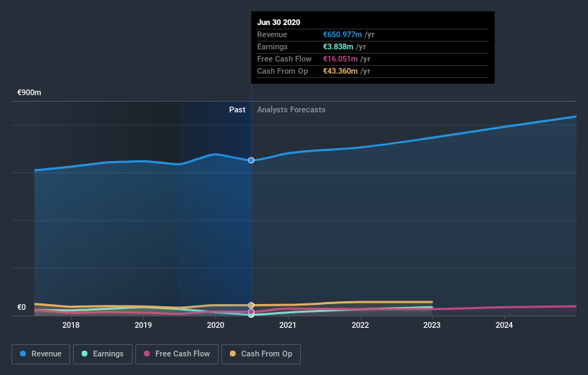Click the €3.838m earnings value
Screen dimensions: 588x375
pyautogui.click(x=338, y=47)
